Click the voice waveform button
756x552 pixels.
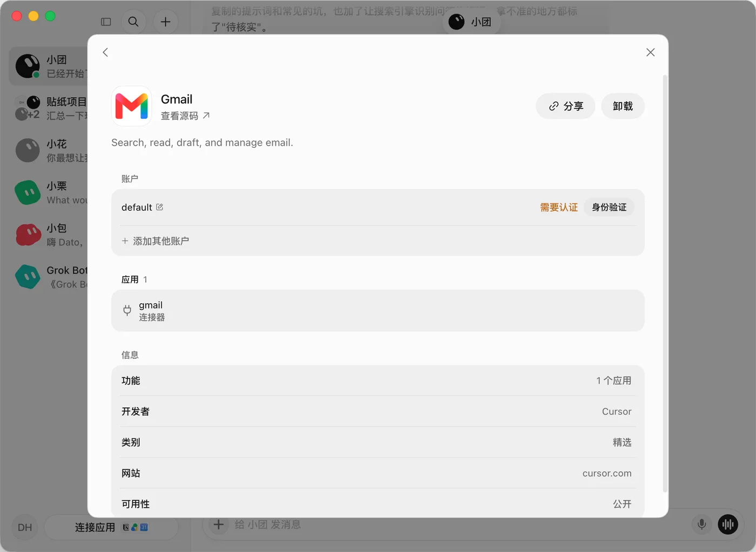click(x=728, y=524)
